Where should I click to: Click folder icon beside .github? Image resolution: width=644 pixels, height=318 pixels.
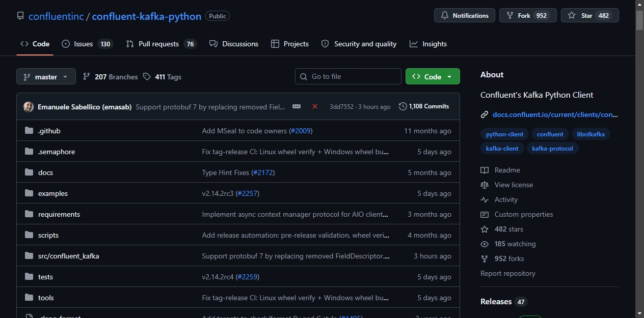pos(29,131)
